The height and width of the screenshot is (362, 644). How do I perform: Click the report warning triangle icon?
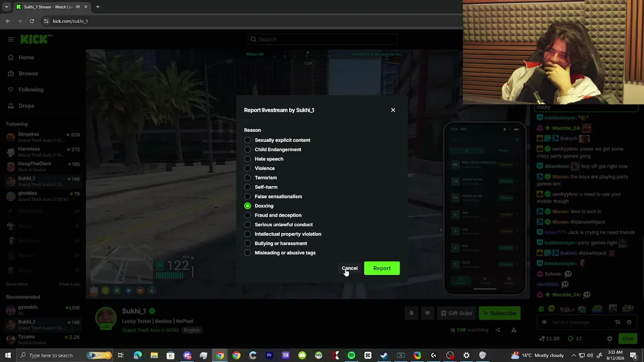click(514, 330)
